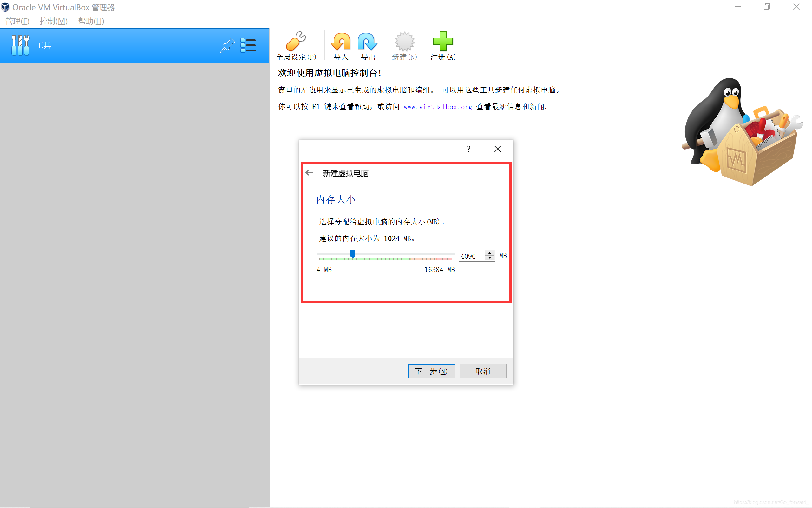Click the 导出 export icon
The width and height of the screenshot is (812, 508).
coord(367,46)
